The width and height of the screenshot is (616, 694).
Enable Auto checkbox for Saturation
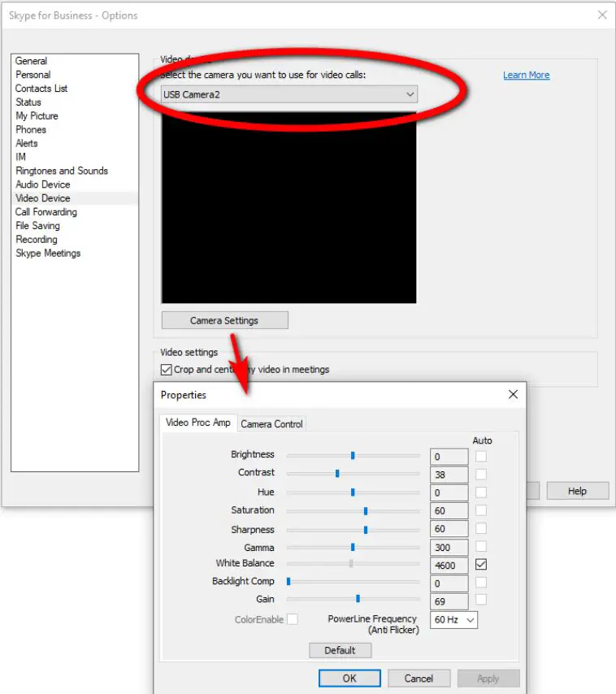[x=481, y=510]
